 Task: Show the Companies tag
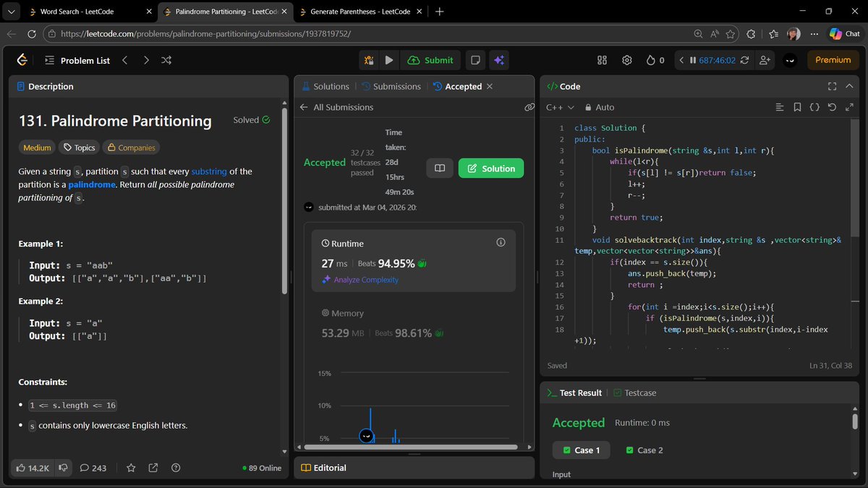(x=131, y=147)
